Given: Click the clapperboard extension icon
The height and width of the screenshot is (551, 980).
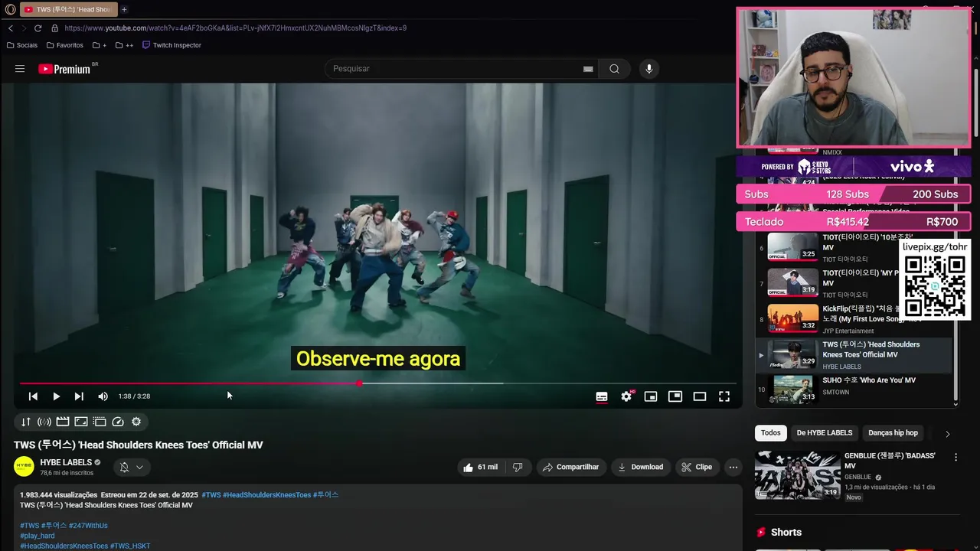Looking at the screenshot, I should point(63,422).
